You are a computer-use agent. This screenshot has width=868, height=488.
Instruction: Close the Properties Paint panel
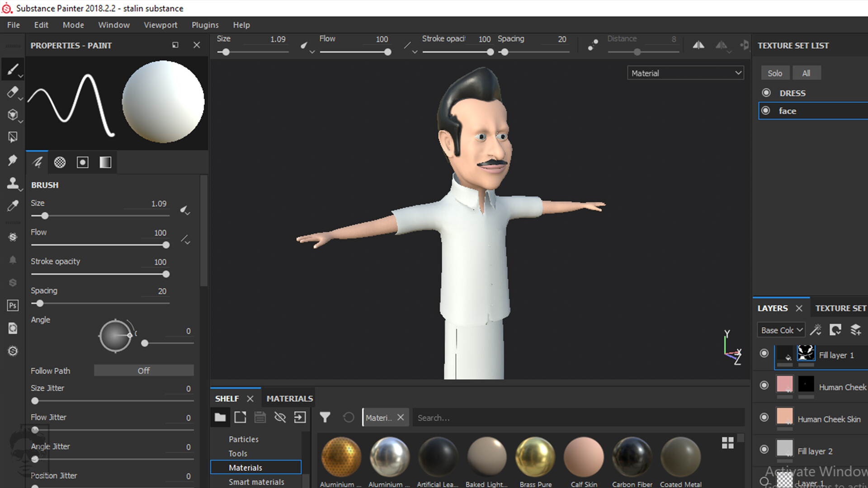197,45
